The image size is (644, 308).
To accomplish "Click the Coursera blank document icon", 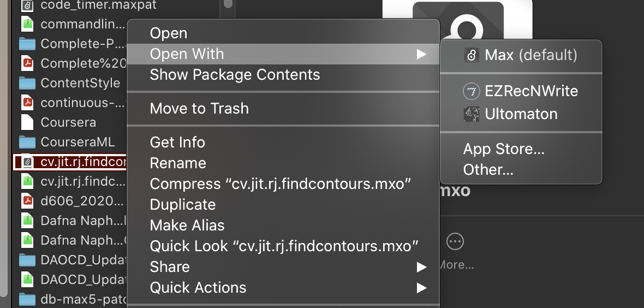I will 27,122.
